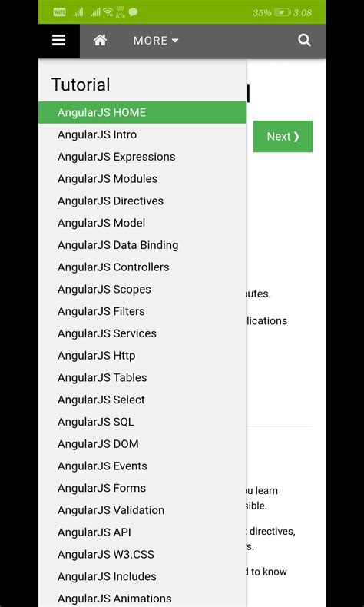
Task: Click the Next button
Action: (283, 136)
